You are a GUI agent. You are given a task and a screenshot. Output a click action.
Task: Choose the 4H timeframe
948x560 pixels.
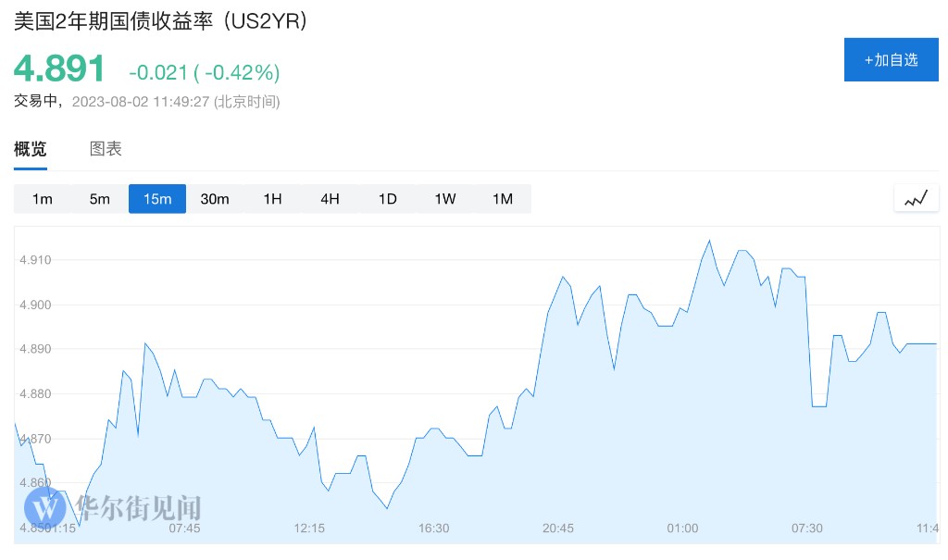(330, 199)
